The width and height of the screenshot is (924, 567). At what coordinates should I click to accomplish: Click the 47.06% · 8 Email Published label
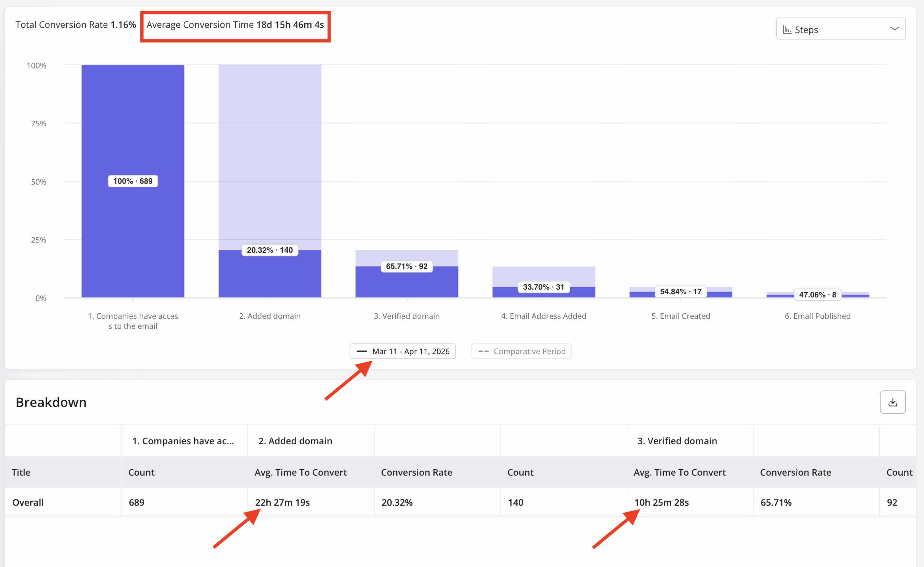pyautogui.click(x=817, y=295)
